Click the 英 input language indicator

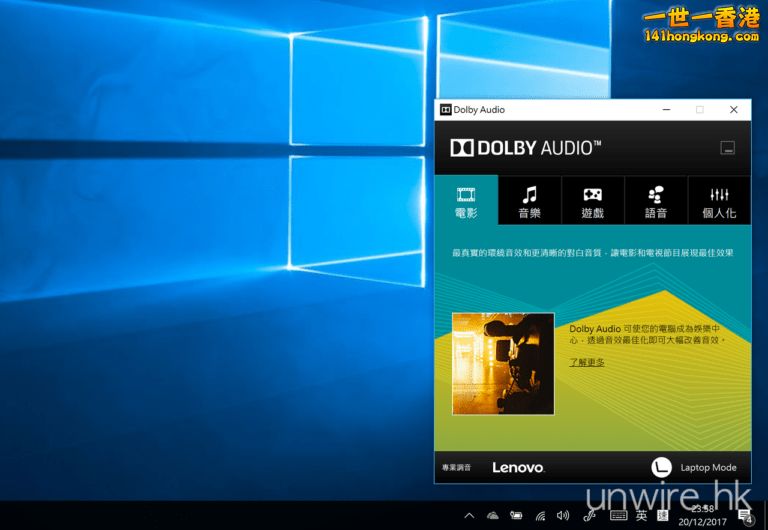pos(642,515)
